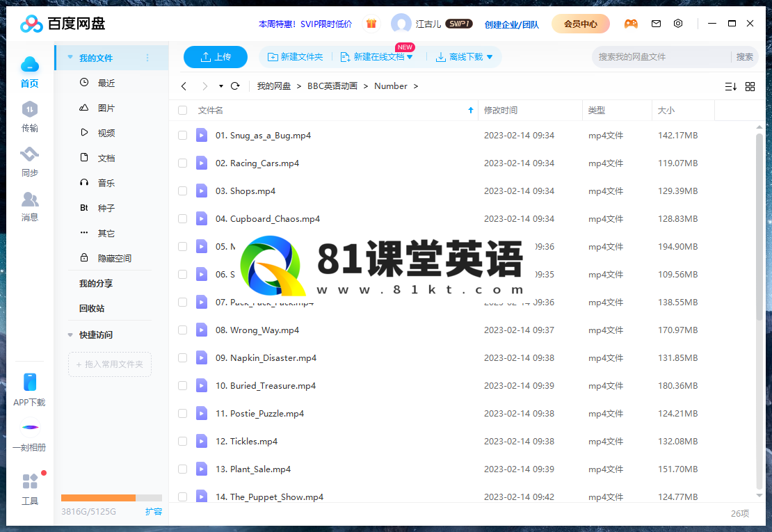Click the 上传 upload button
772x532 pixels.
[x=215, y=57]
